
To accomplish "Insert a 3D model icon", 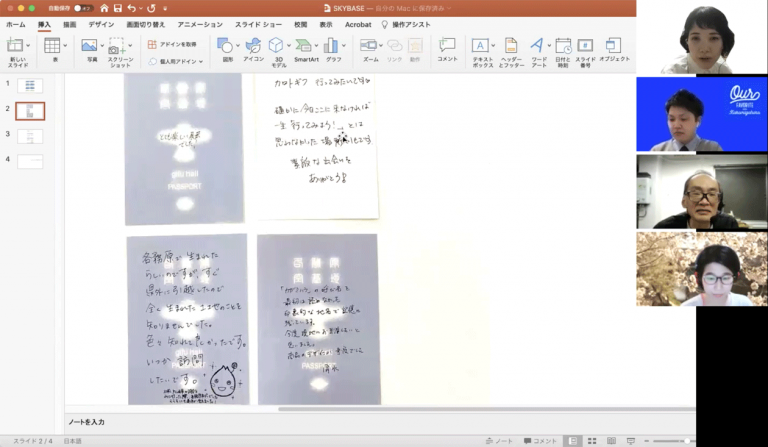I will [x=276, y=45].
